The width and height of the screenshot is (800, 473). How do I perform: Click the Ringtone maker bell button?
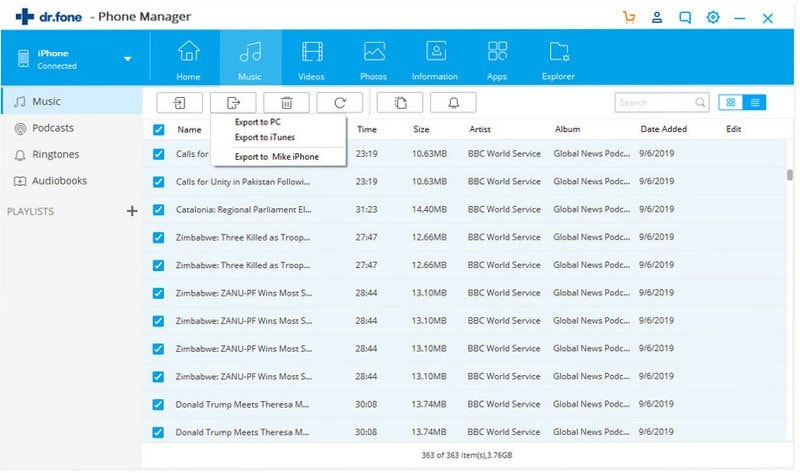pyautogui.click(x=454, y=103)
